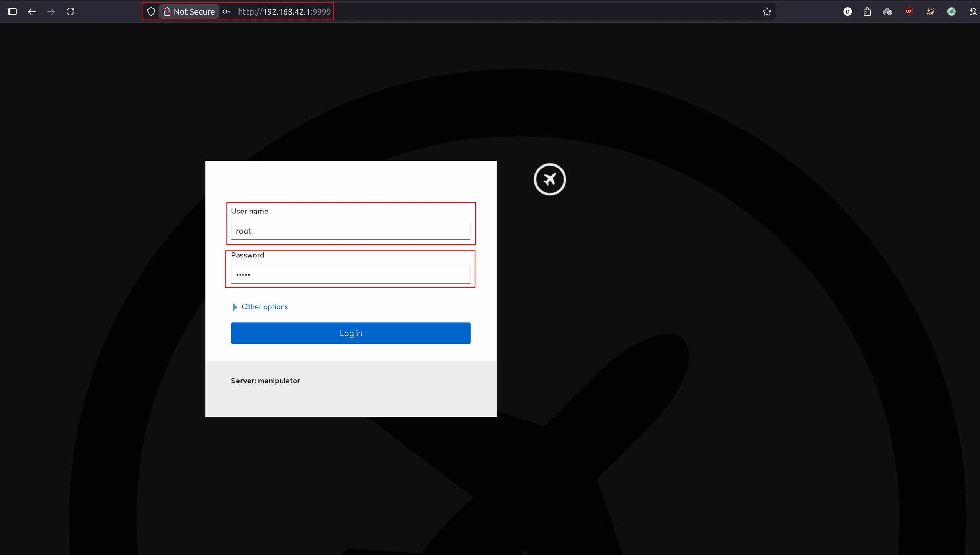Open the Extensions puzzle-piece menu
The image size is (980, 555).
point(867,11)
